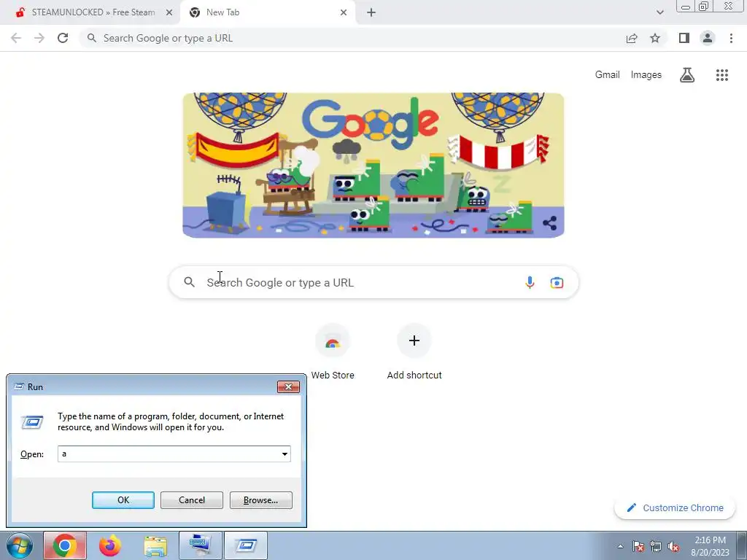Click the Add shortcut plus tile
This screenshot has height=560, width=747.
coord(414,351)
